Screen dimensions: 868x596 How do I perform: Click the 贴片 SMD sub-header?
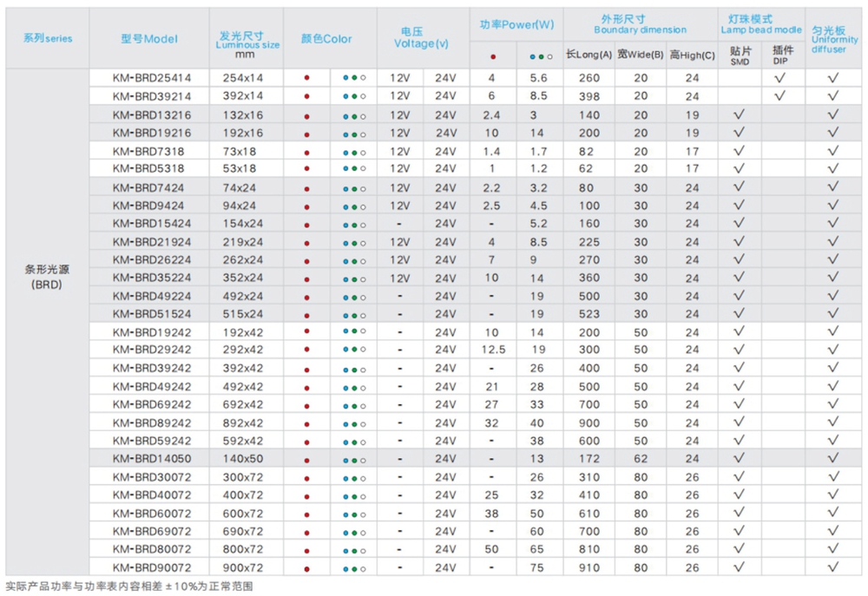[740, 56]
